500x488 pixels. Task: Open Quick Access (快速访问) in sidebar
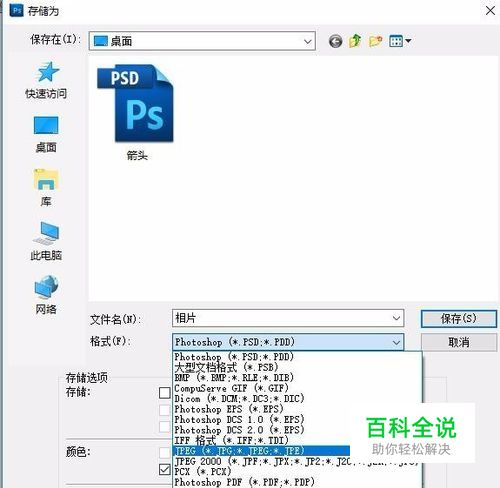coord(46,81)
